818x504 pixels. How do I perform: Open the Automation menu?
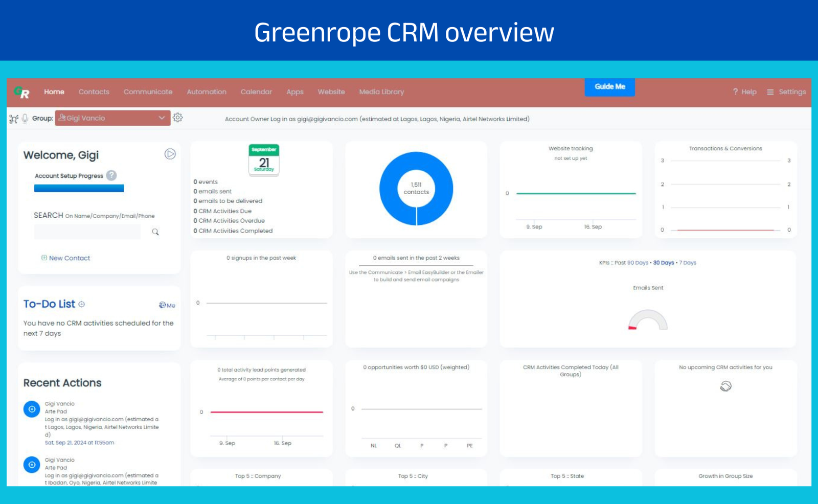pyautogui.click(x=207, y=92)
